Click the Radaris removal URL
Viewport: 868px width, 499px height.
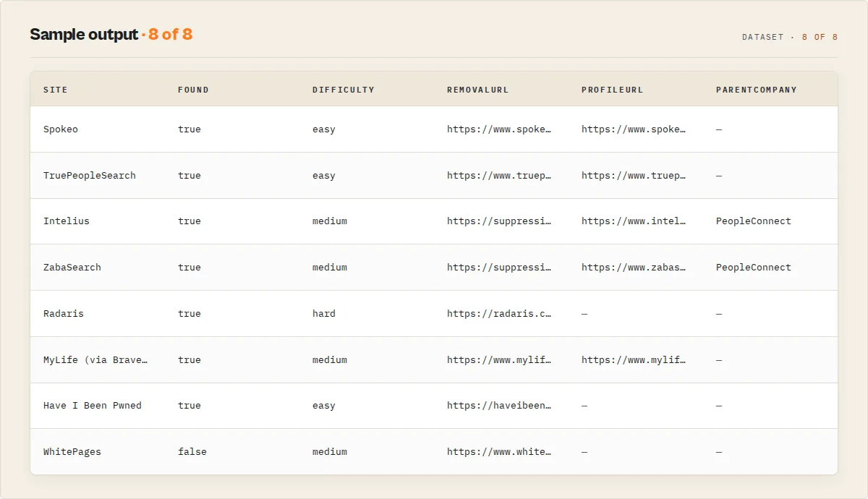coord(499,314)
